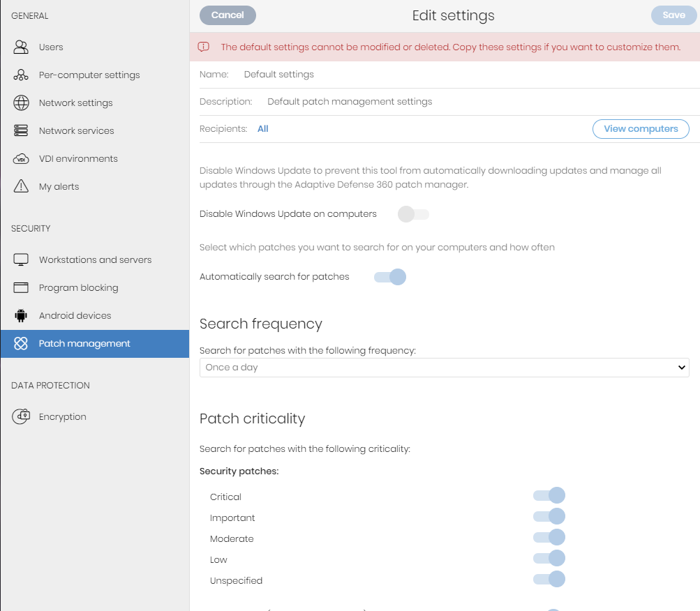Click the All recipients link
The width and height of the screenshot is (700, 611).
tap(263, 129)
